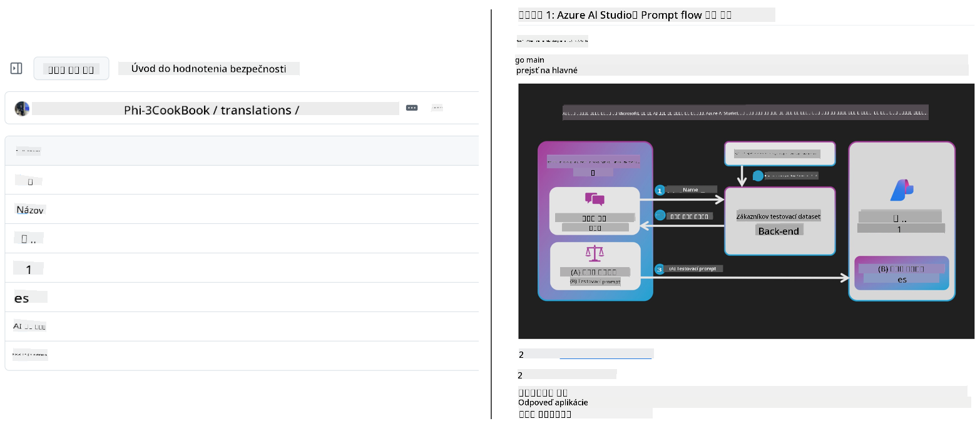Click the user avatar beside Phi-3CookBook path
Image resolution: width=980 pixels, height=426 pixels.
click(22, 108)
